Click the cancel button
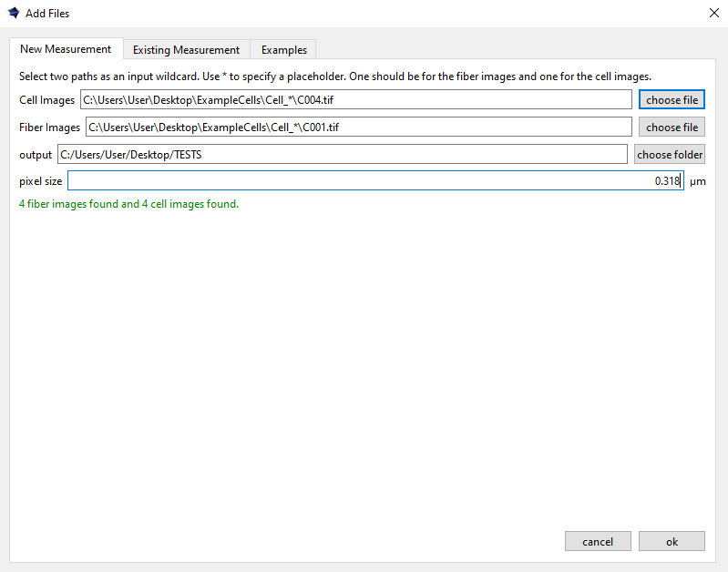Image resolution: width=728 pixels, height=572 pixels. [x=598, y=541]
